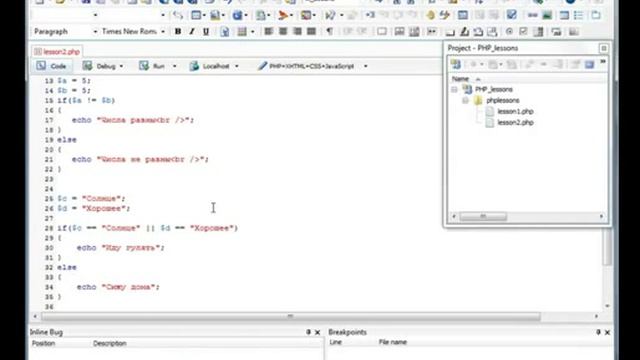
Task: Select the lesson2.php editor tab
Action: (x=57, y=52)
